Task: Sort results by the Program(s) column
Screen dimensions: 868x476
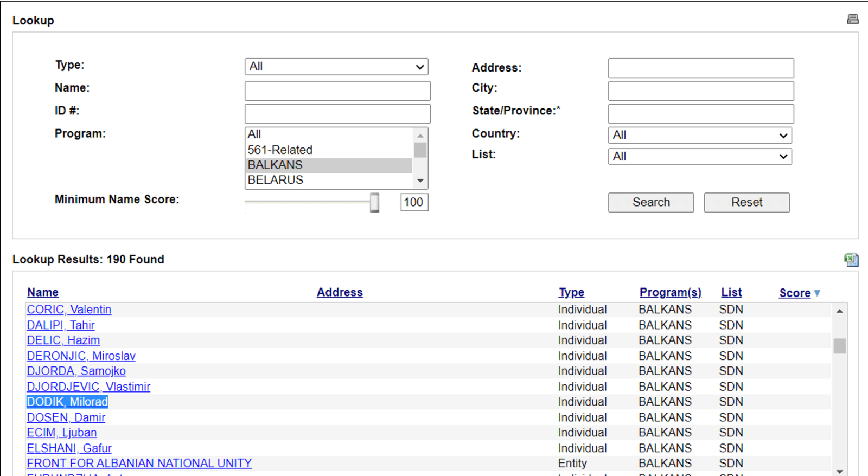Action: 670,293
